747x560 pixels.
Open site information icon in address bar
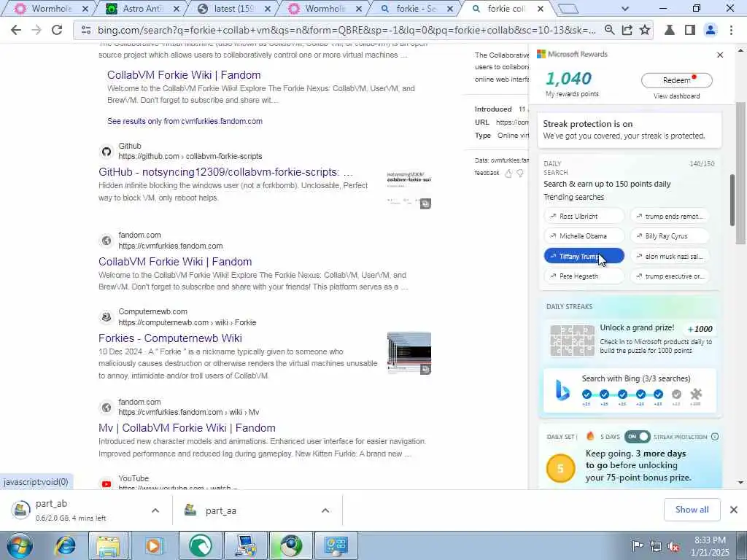86,30
